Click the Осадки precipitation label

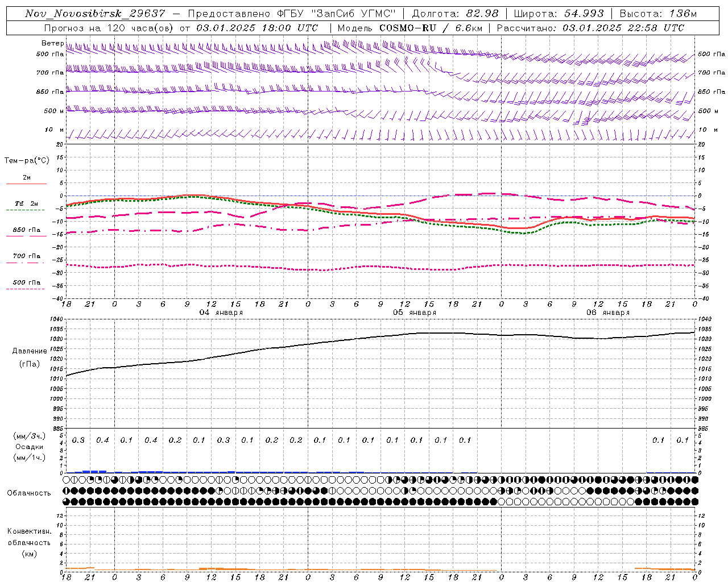[x=30, y=447]
